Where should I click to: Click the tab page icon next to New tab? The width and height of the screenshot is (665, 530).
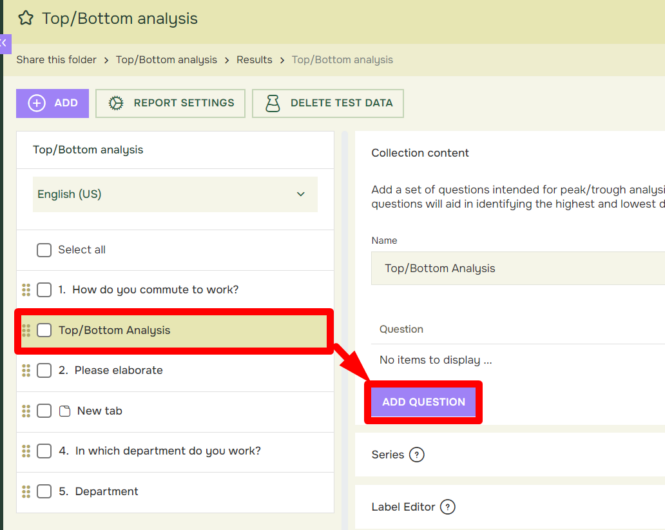coord(64,411)
